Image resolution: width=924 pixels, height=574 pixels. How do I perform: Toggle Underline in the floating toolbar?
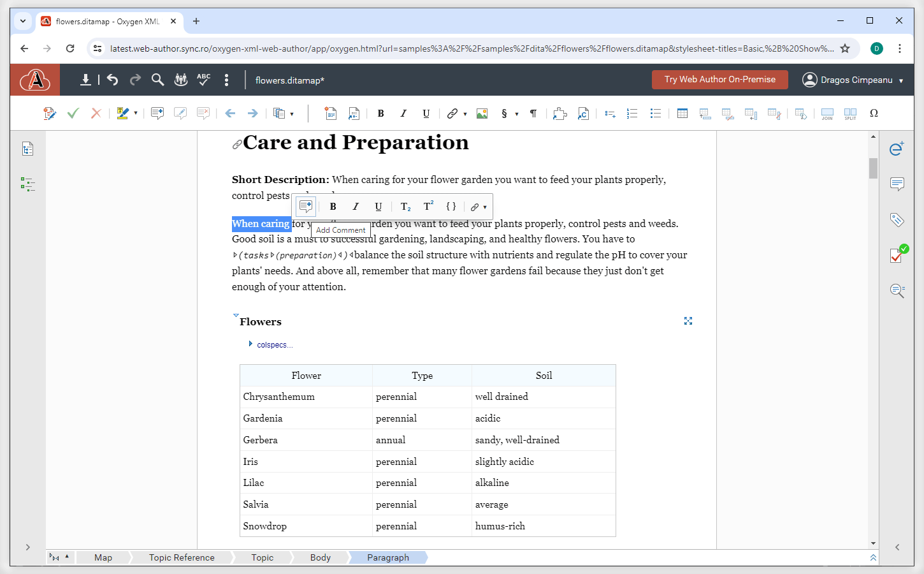tap(379, 207)
